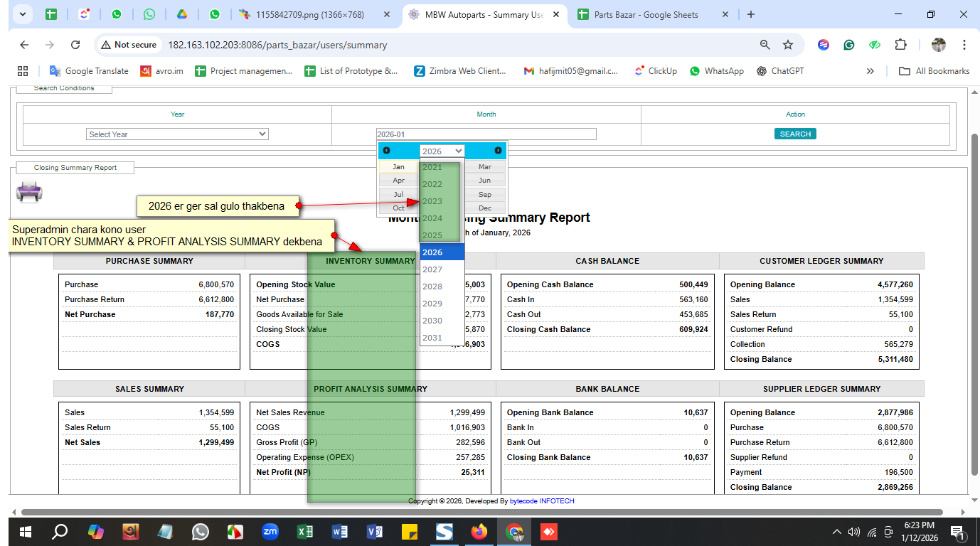The height and width of the screenshot is (546, 980).
Task: Click the horizontal page scrollbar
Action: click(481, 512)
